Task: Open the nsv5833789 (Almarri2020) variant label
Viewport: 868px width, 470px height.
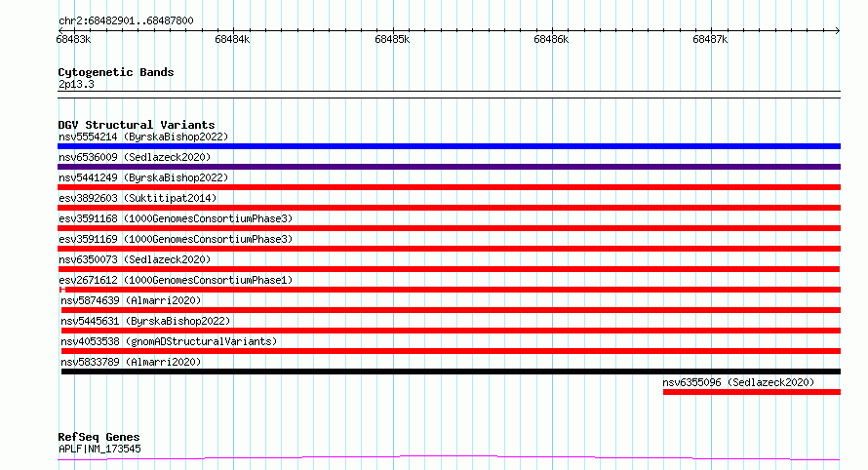Action: [131, 362]
